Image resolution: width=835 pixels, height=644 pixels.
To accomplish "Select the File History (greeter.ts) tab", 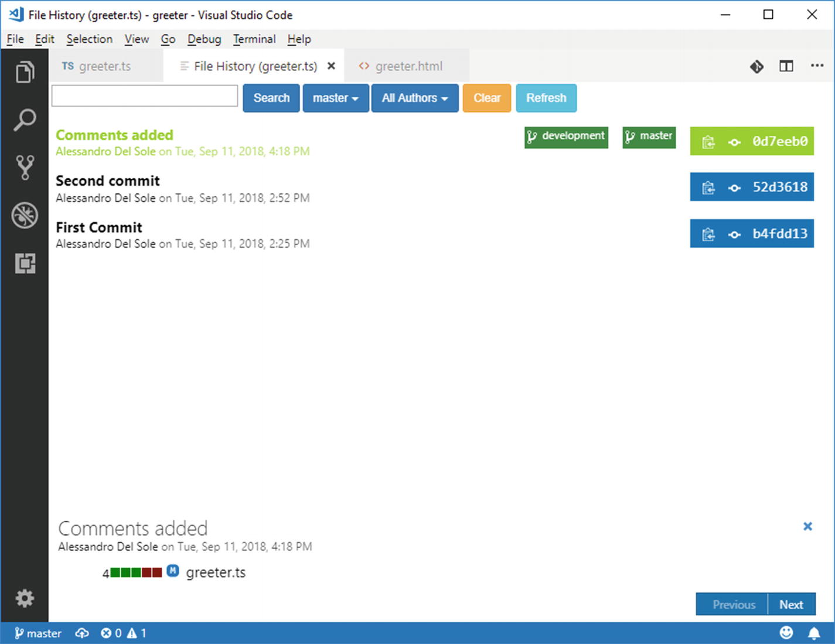I will [x=255, y=66].
